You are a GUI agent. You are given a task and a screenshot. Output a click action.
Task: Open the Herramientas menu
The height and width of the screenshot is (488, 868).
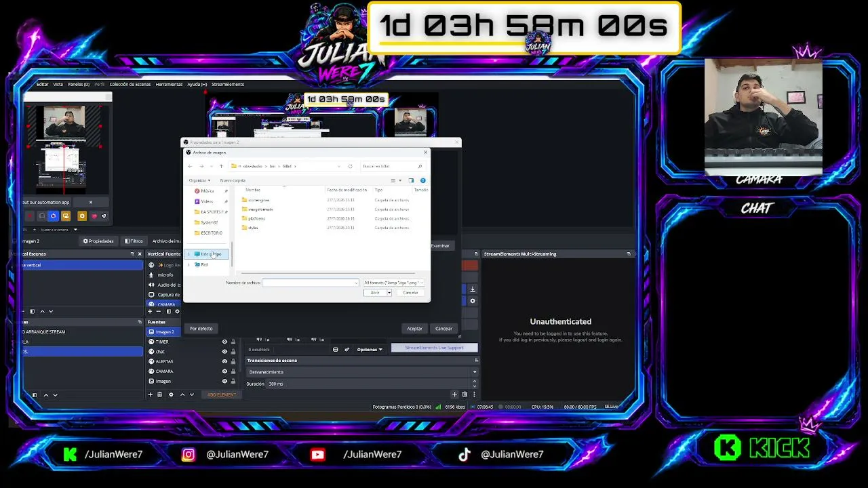pyautogui.click(x=169, y=84)
